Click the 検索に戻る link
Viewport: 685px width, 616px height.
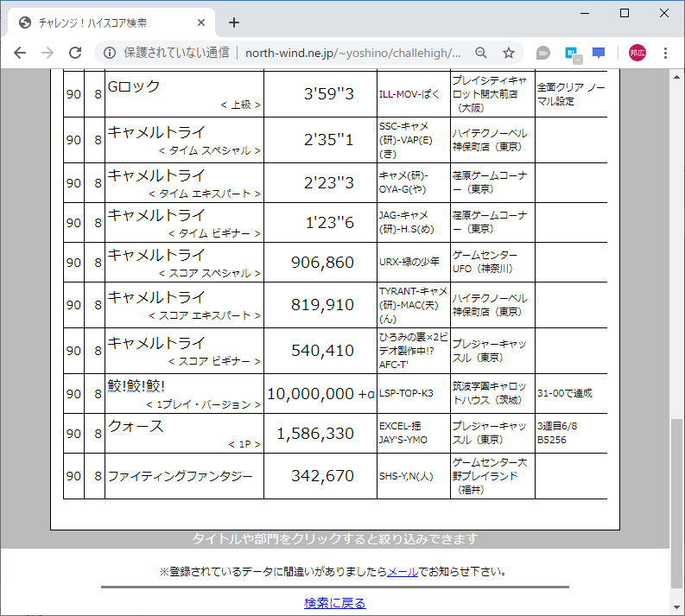click(x=335, y=603)
